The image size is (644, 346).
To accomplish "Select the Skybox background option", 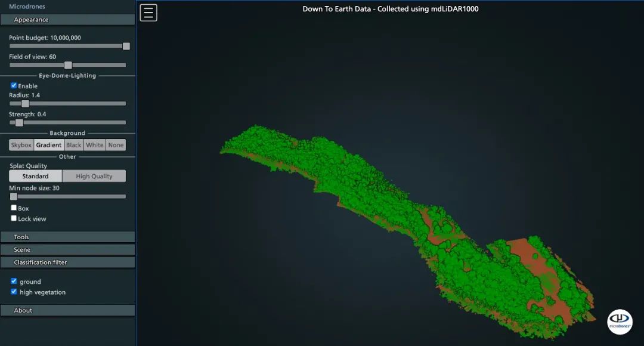I will [21, 145].
